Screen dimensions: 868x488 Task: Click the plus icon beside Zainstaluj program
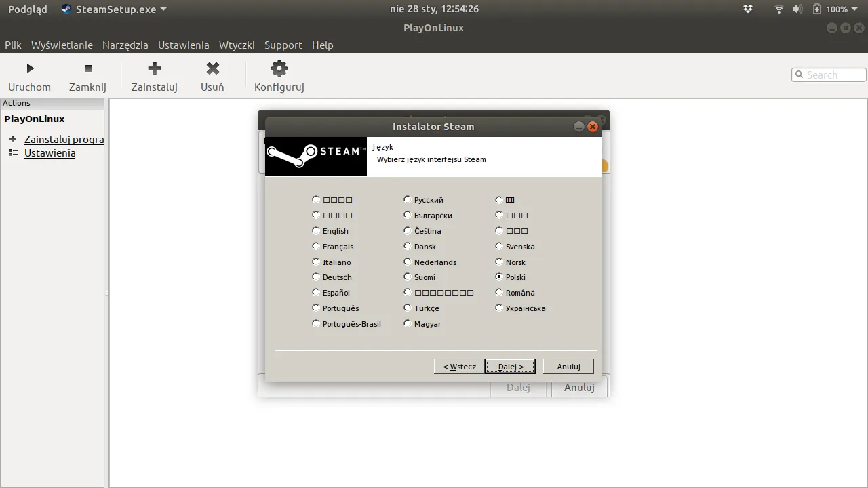pos(12,139)
